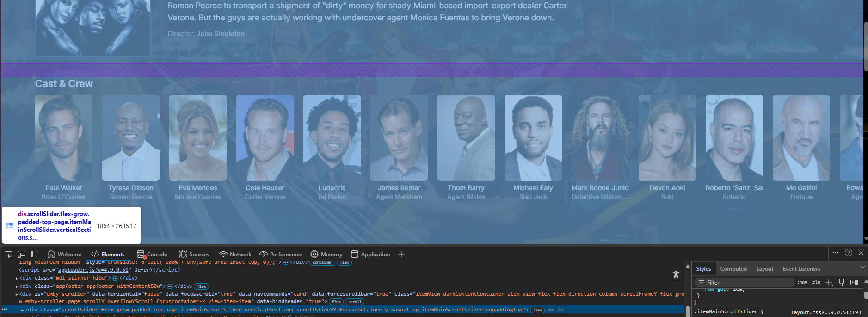Open the Application tab
Viewport: 868px width, 317px height.
(x=370, y=254)
